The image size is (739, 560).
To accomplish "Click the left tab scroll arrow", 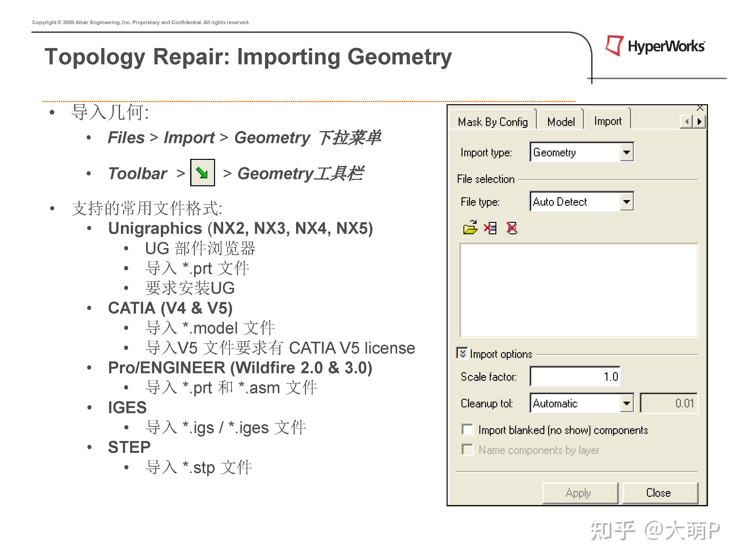I will 687,122.
